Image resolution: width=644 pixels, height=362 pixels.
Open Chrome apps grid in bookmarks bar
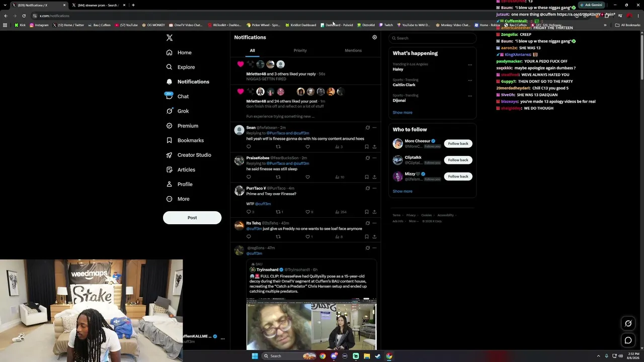5,25
